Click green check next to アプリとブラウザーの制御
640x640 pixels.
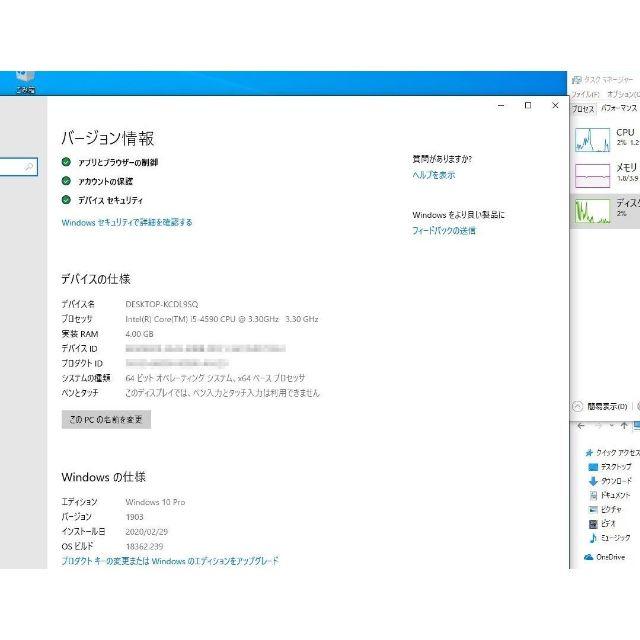tap(66, 162)
